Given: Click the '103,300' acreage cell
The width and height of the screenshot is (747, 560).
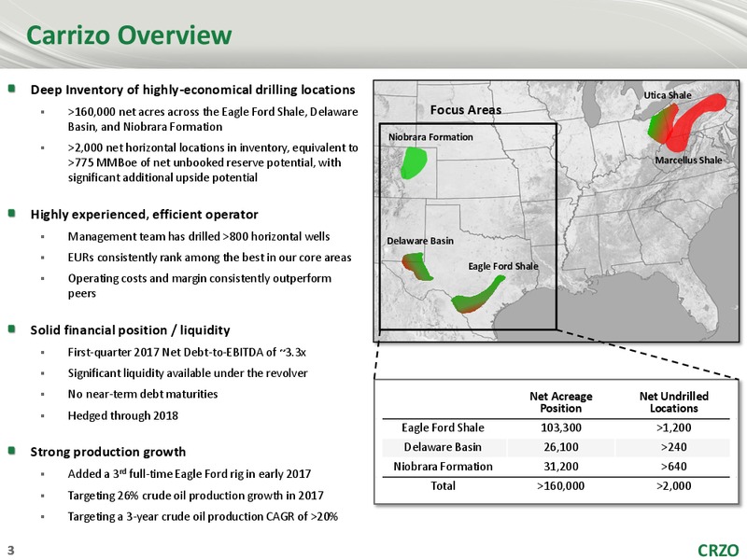Looking at the screenshot, I should coord(561,427).
